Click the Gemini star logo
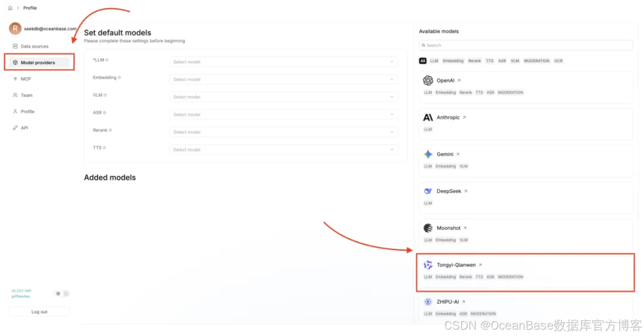The height and width of the screenshot is (336, 644). [x=428, y=154]
